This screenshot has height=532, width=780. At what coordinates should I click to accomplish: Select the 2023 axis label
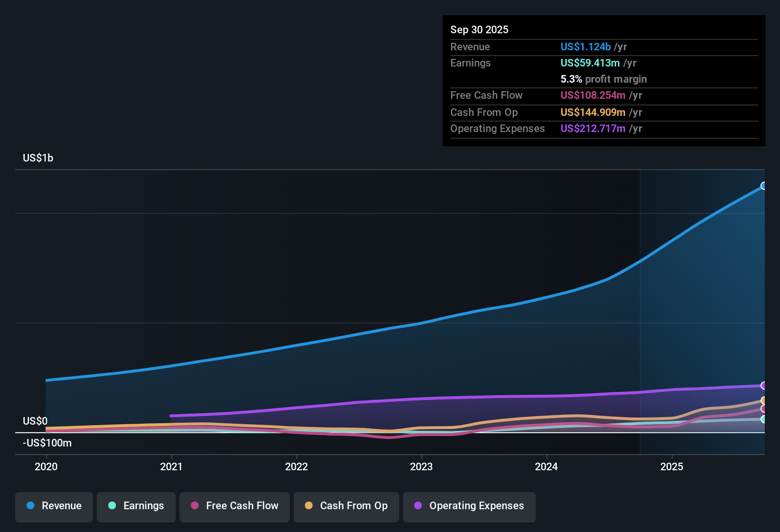coord(422,467)
